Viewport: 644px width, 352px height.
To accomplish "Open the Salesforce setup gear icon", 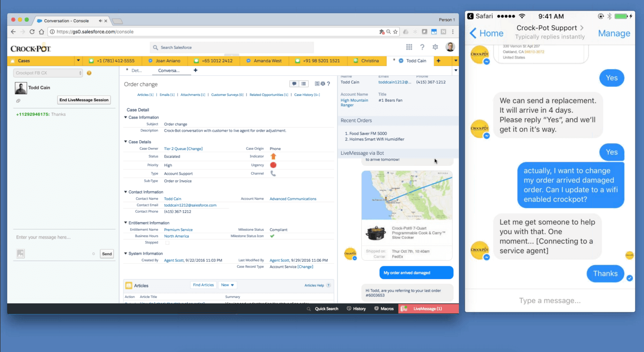I will 435,47.
